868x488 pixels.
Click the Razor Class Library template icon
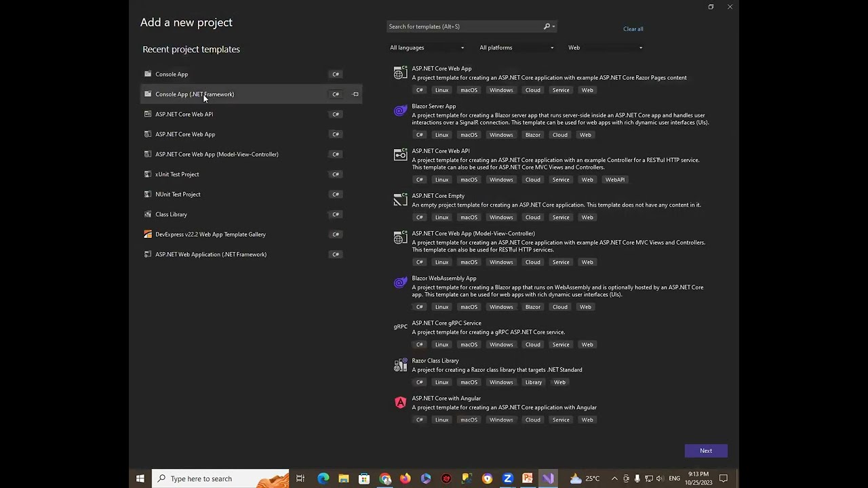pyautogui.click(x=400, y=365)
